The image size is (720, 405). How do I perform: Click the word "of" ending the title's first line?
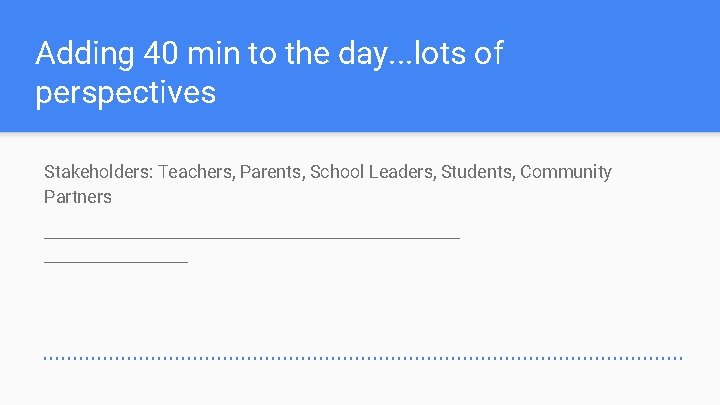489,53
